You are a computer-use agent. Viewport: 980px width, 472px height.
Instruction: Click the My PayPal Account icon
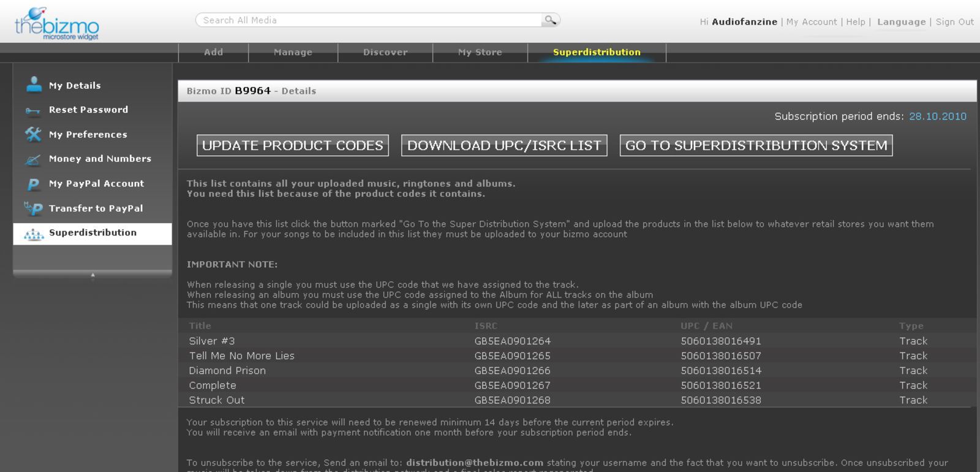coord(34,184)
